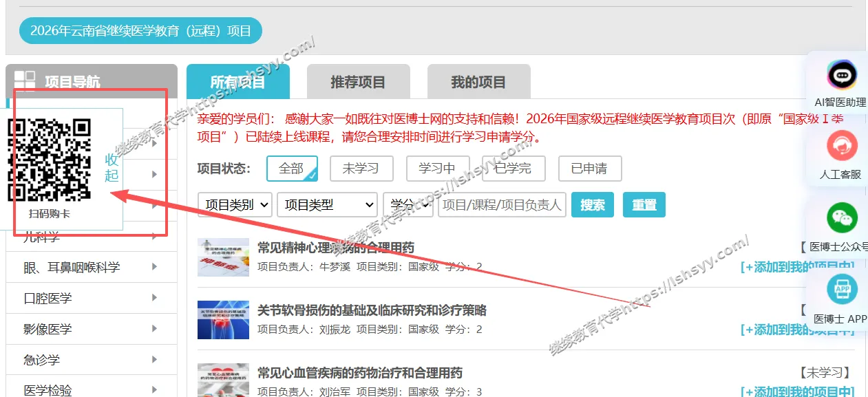
Task: Click 项目负责人: 刘治军 text
Action: click(304, 391)
